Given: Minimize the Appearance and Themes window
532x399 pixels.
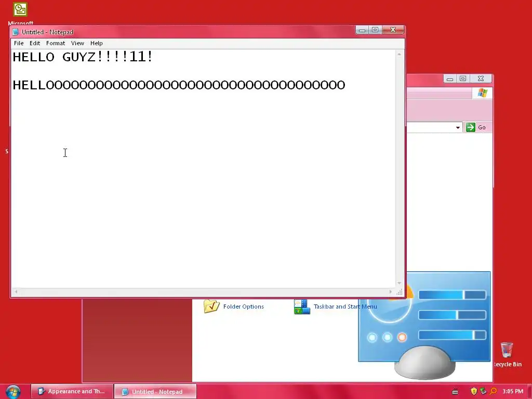Looking at the screenshot, I should (x=450, y=79).
